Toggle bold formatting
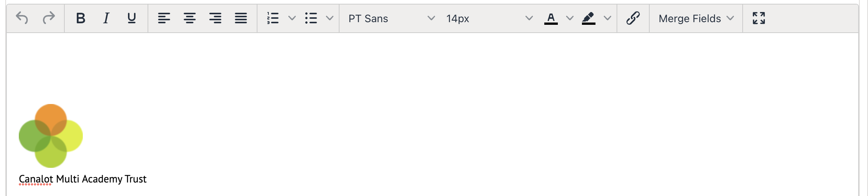The height and width of the screenshot is (196, 868). pos(81,18)
